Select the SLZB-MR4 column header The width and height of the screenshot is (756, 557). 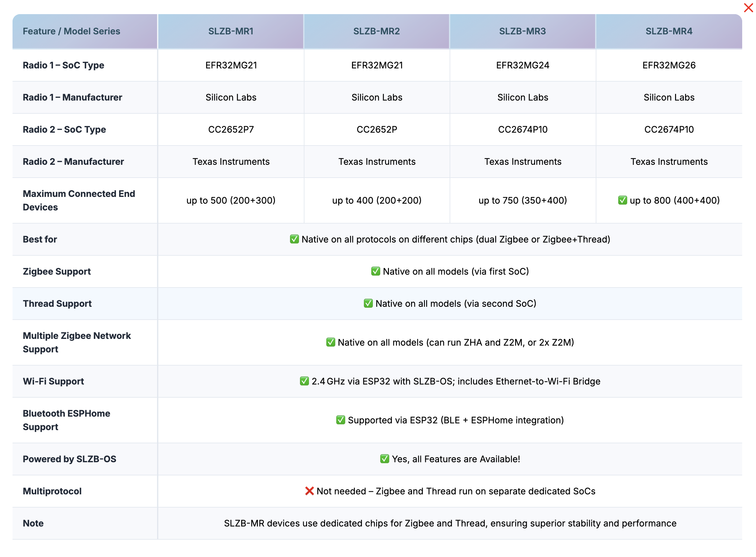[669, 31]
